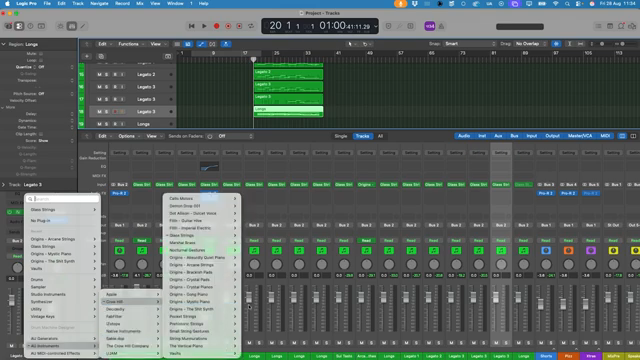Open the Editors pencil icon
Image resolution: width=640 pixels, height=360 pixels.
pyautogui.click(x=83, y=26)
